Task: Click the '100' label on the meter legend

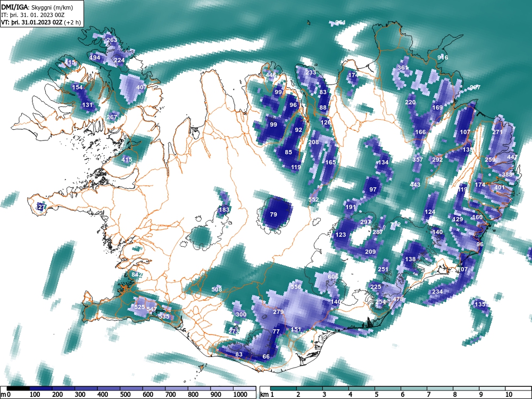Action: (35, 395)
